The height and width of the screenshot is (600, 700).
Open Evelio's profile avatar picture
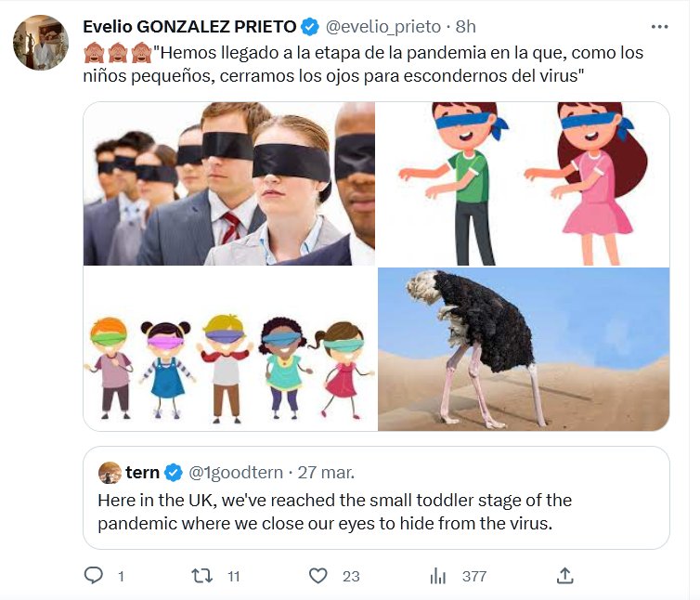pos(41,43)
